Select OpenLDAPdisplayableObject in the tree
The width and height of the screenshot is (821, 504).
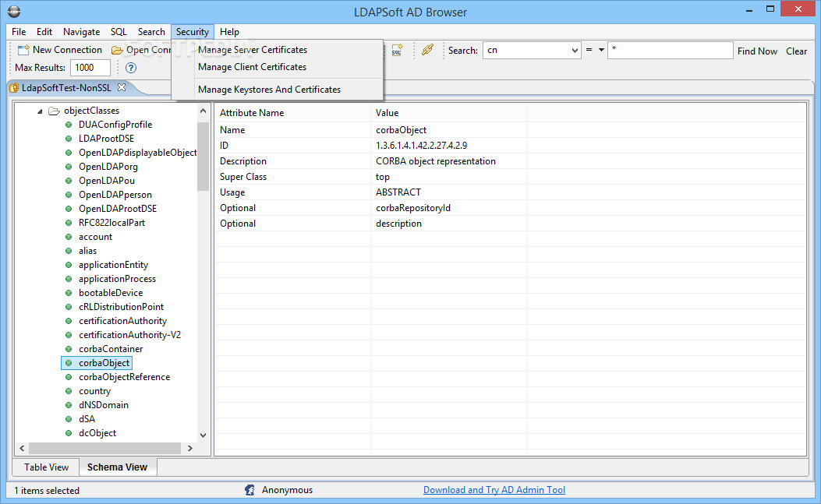(138, 153)
